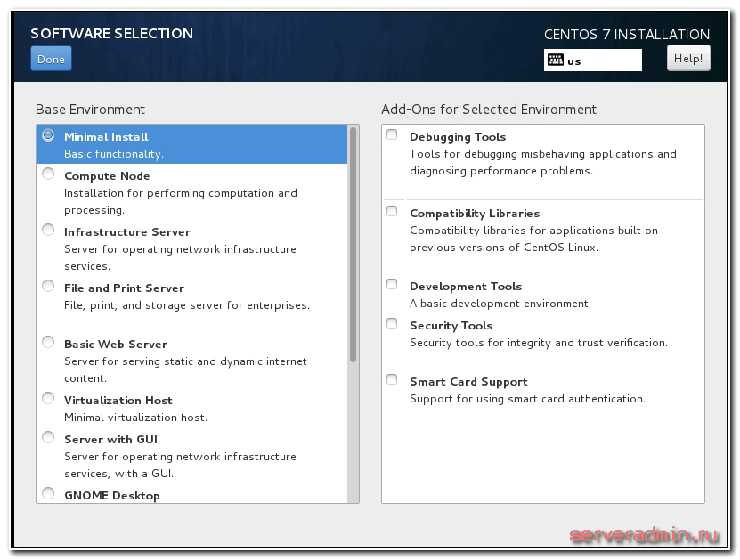Click the Done button

coord(51,59)
